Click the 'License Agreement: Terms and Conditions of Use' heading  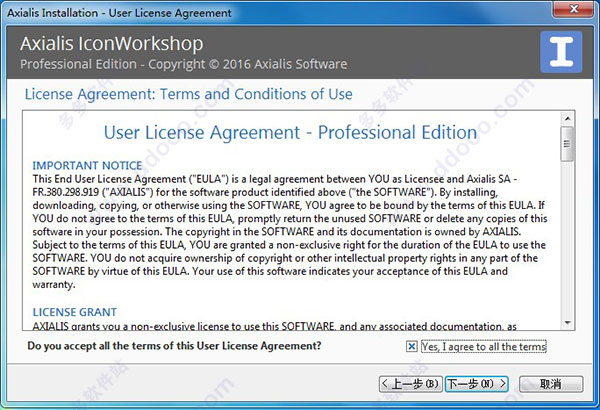pyautogui.click(x=189, y=94)
